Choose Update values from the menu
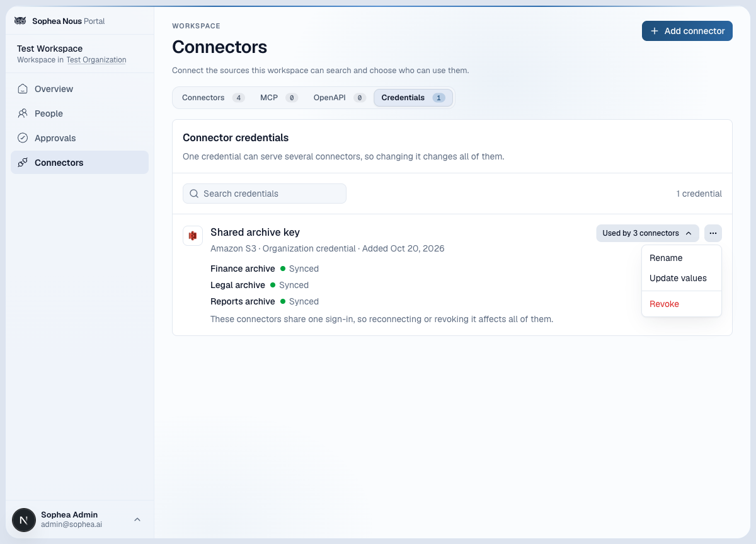This screenshot has height=544, width=756. pos(682,278)
